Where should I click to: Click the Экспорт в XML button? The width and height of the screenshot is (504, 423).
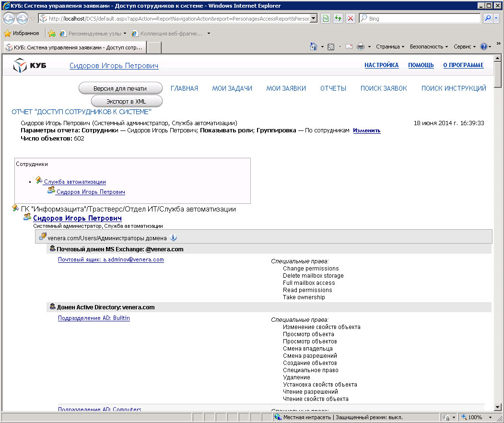click(127, 101)
